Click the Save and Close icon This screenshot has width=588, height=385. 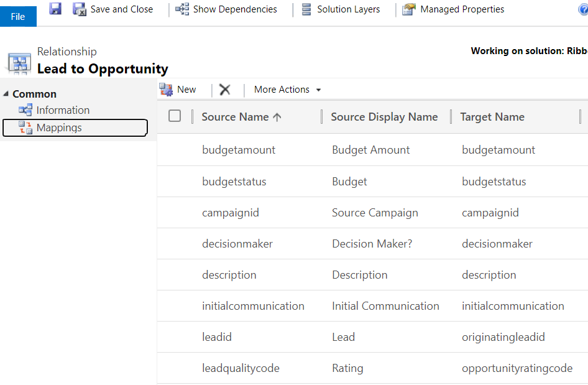click(x=80, y=9)
